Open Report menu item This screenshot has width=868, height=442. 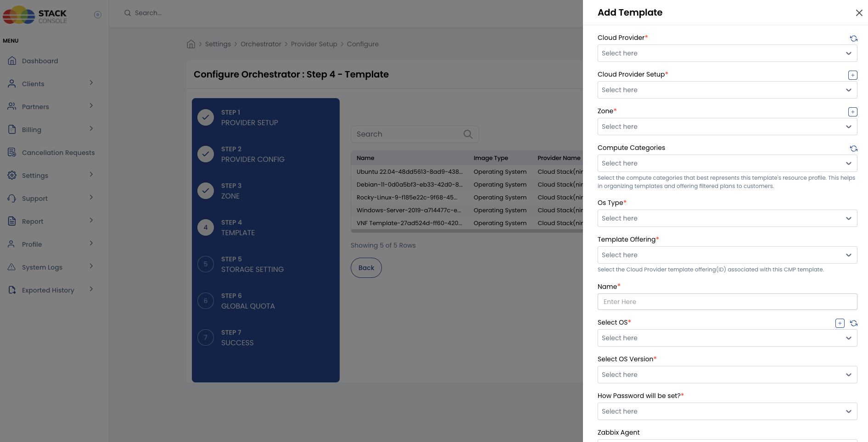(33, 221)
